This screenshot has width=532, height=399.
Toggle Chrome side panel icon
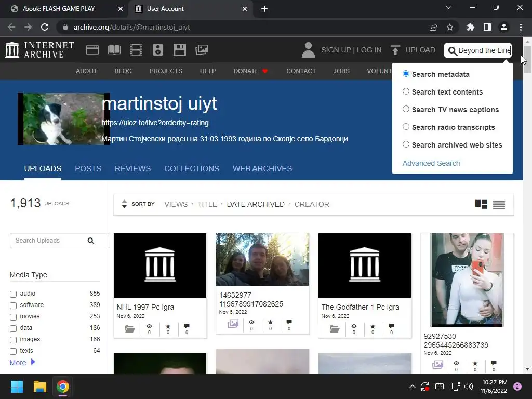pyautogui.click(x=487, y=27)
